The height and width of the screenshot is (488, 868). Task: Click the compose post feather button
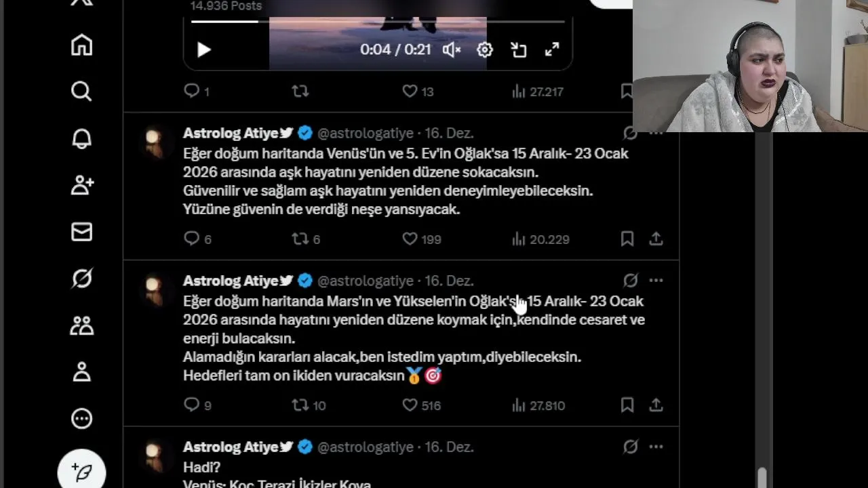(81, 472)
